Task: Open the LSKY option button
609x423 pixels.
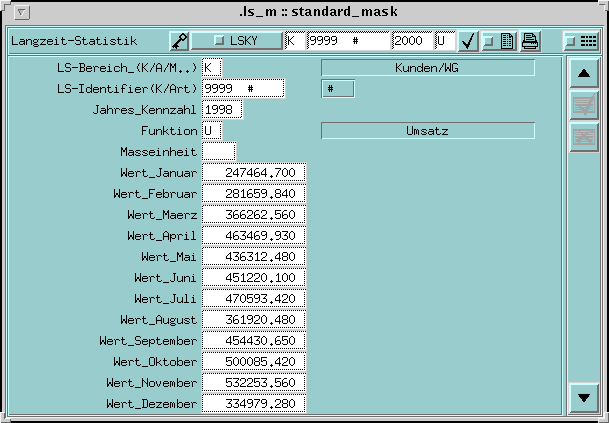Action: (240, 41)
